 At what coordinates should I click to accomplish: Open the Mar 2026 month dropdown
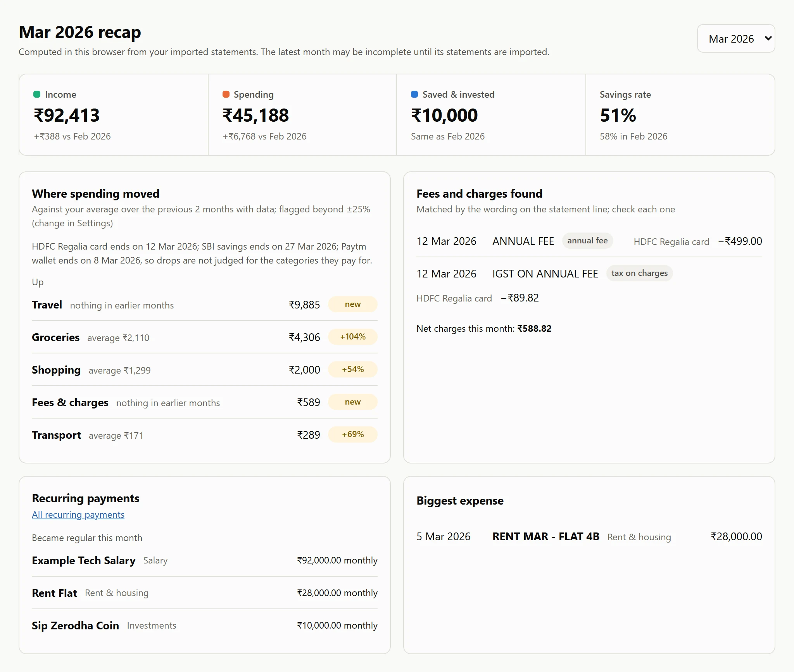click(736, 38)
